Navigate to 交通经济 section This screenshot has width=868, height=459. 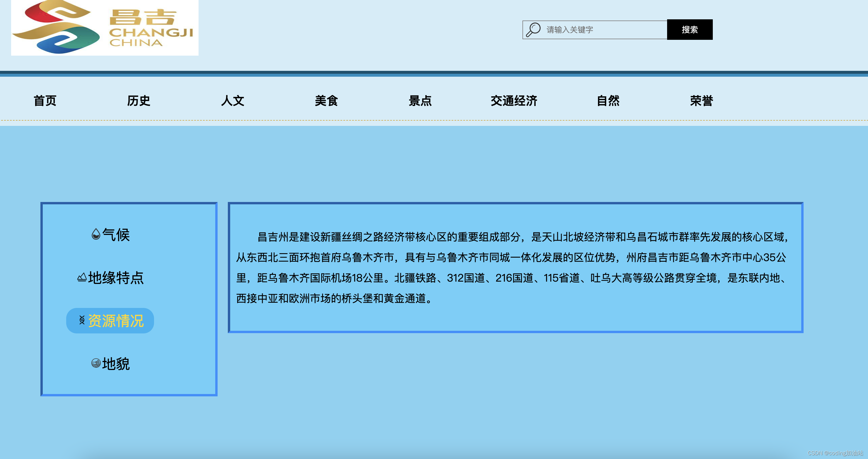pyautogui.click(x=514, y=101)
